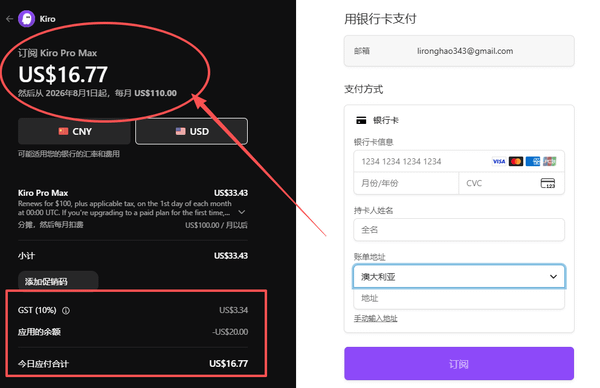Focus the 月份/年份 expiry field

tap(406, 183)
